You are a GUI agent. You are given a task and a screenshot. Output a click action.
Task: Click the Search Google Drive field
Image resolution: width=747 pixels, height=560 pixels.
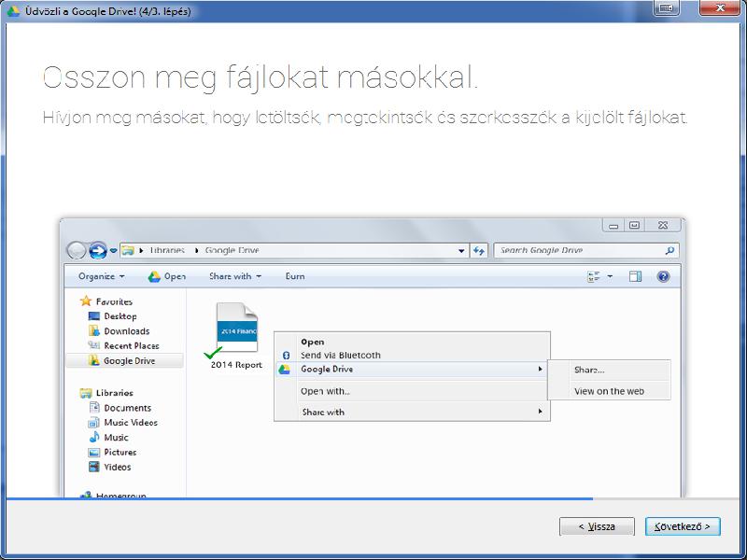(x=586, y=250)
